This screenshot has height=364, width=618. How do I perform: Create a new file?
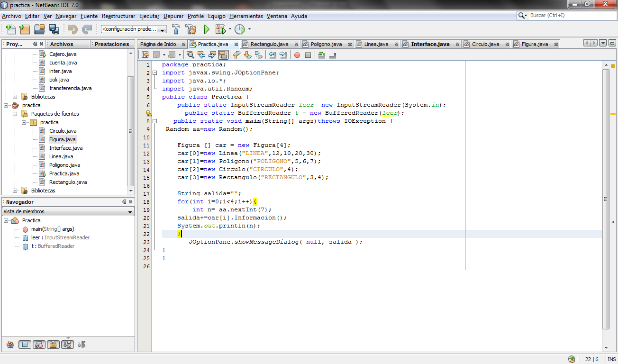[x=10, y=29]
